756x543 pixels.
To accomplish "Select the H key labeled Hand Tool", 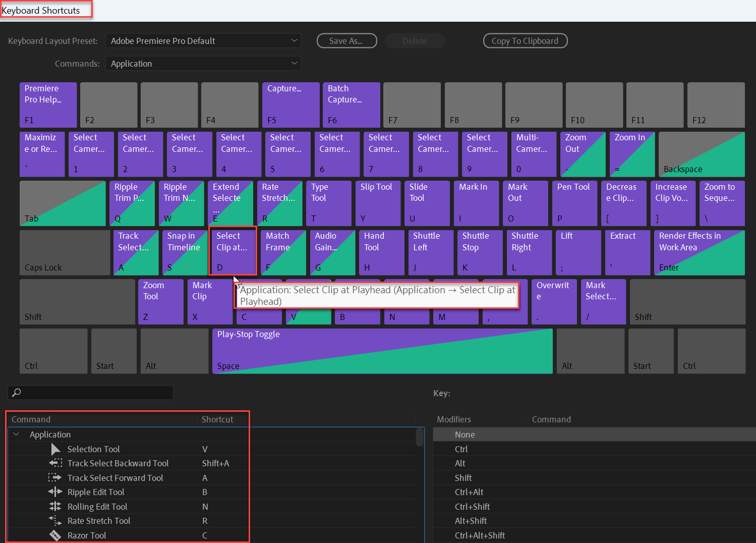I will coord(382,252).
